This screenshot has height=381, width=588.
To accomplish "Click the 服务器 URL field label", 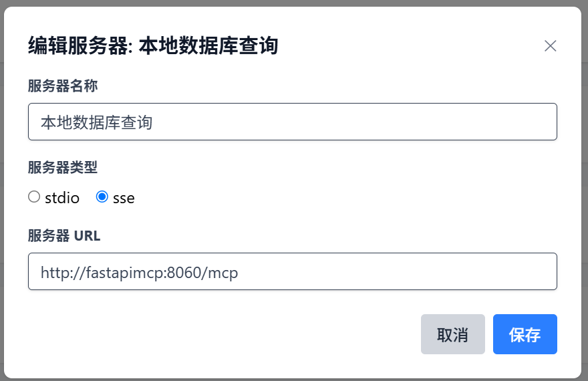I will pyautogui.click(x=64, y=235).
